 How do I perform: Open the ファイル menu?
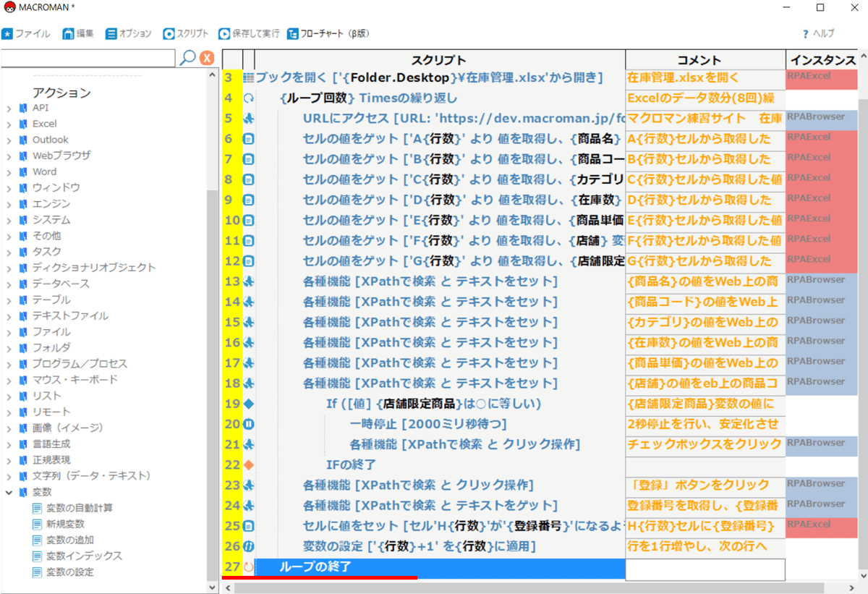tap(26, 33)
